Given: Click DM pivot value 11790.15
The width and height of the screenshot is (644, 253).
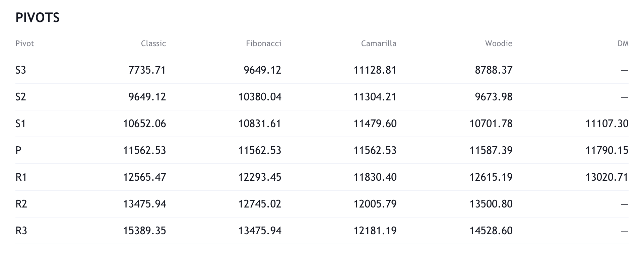Looking at the screenshot, I should pos(607,151).
